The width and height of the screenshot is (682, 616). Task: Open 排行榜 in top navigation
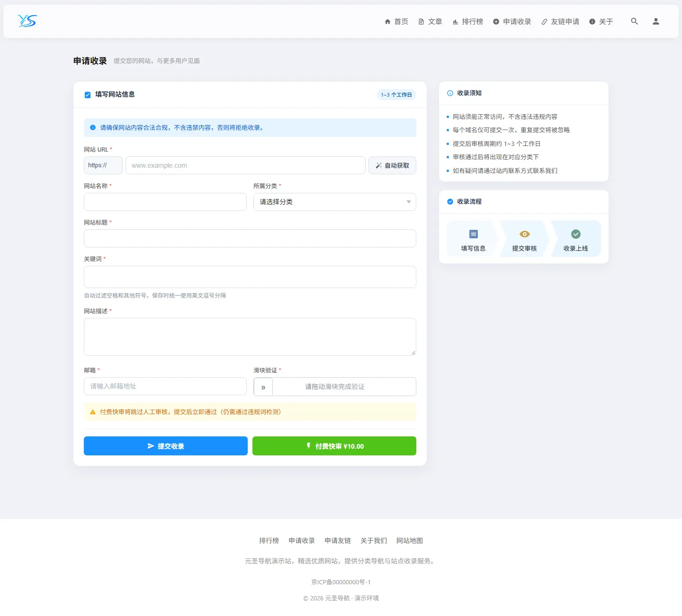(467, 21)
